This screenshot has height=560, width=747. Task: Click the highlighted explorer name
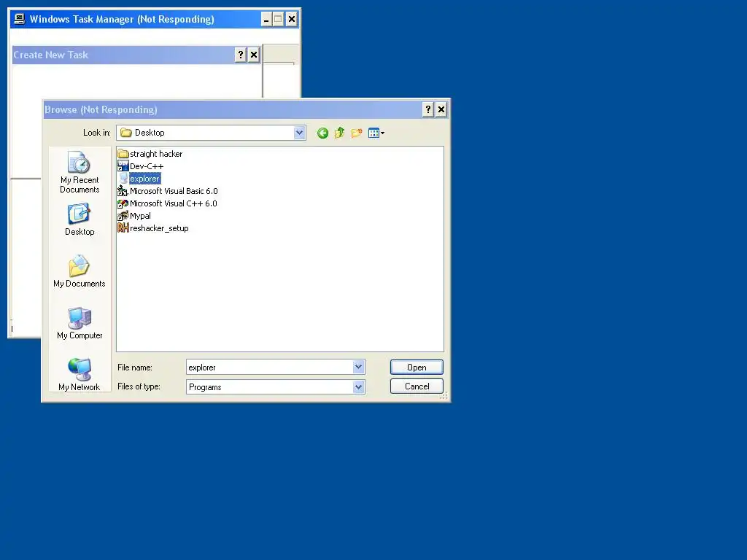(145, 179)
